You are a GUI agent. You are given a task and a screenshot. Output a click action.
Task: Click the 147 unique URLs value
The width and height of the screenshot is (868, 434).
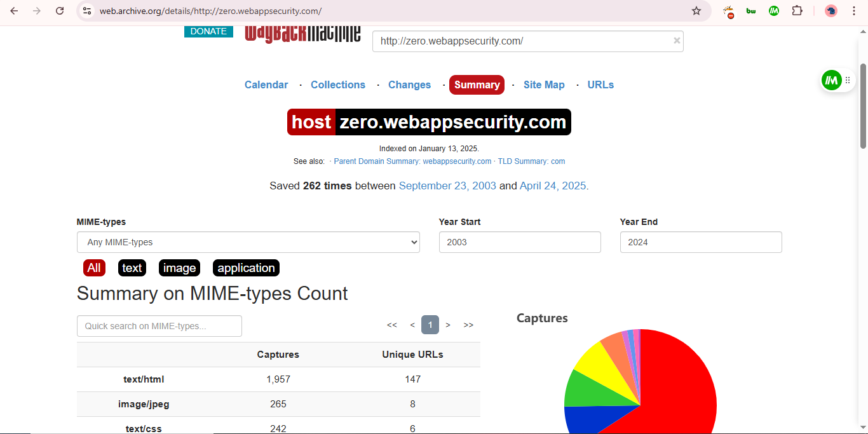[412, 379]
